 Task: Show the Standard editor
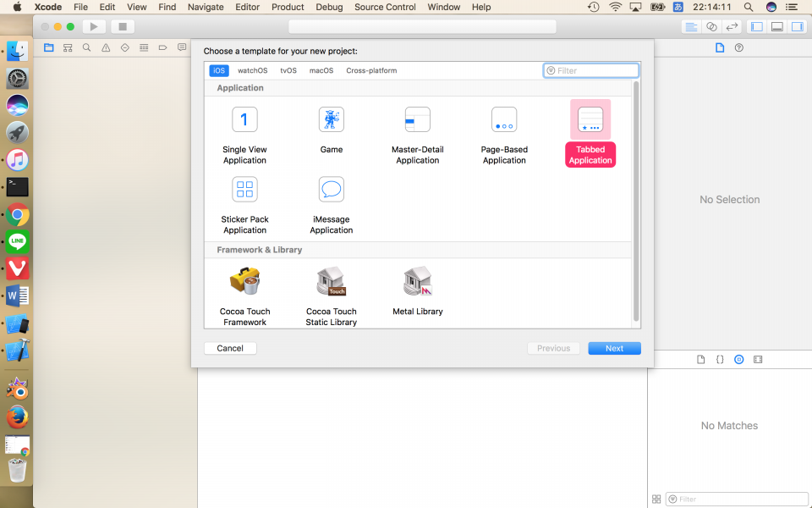[x=691, y=27]
